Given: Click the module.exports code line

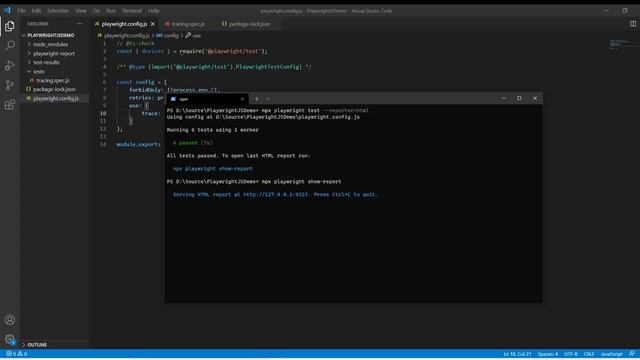Looking at the screenshot, I should click(x=138, y=144).
